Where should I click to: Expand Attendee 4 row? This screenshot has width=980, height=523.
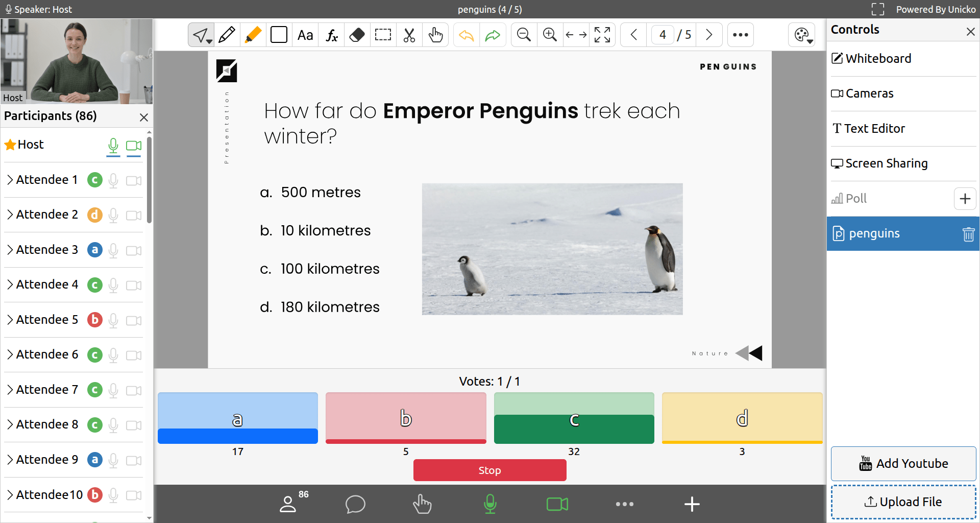pyautogui.click(x=10, y=284)
